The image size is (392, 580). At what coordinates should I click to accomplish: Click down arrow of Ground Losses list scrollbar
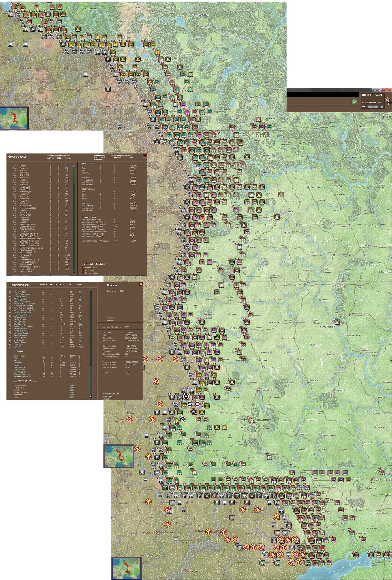point(74,271)
